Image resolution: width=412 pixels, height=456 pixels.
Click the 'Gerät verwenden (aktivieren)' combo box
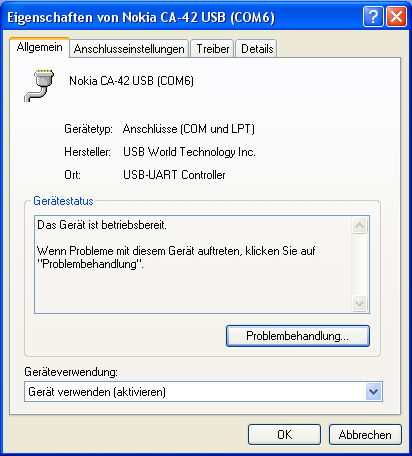tap(203, 392)
